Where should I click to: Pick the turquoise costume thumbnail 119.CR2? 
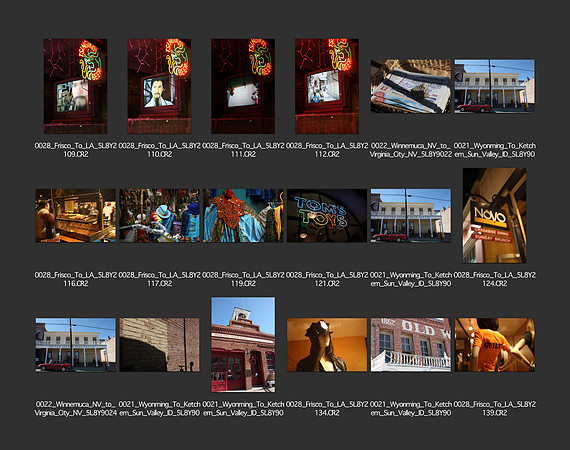pyautogui.click(x=243, y=216)
